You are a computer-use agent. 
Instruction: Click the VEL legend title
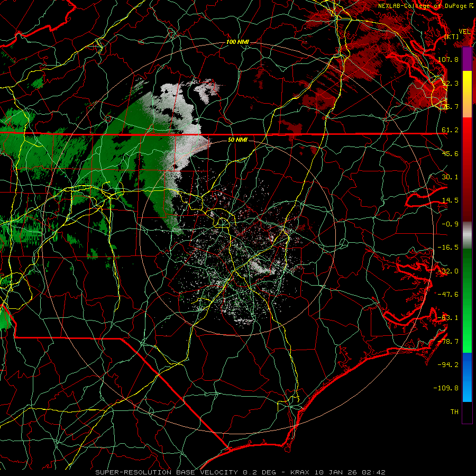[465, 32]
